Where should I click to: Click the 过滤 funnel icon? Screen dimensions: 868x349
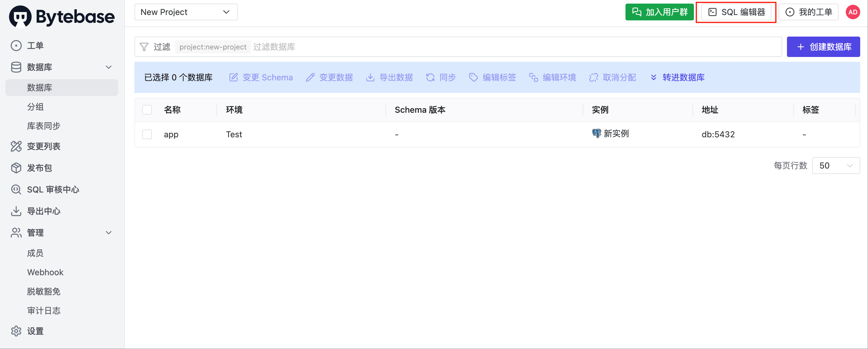click(x=144, y=47)
